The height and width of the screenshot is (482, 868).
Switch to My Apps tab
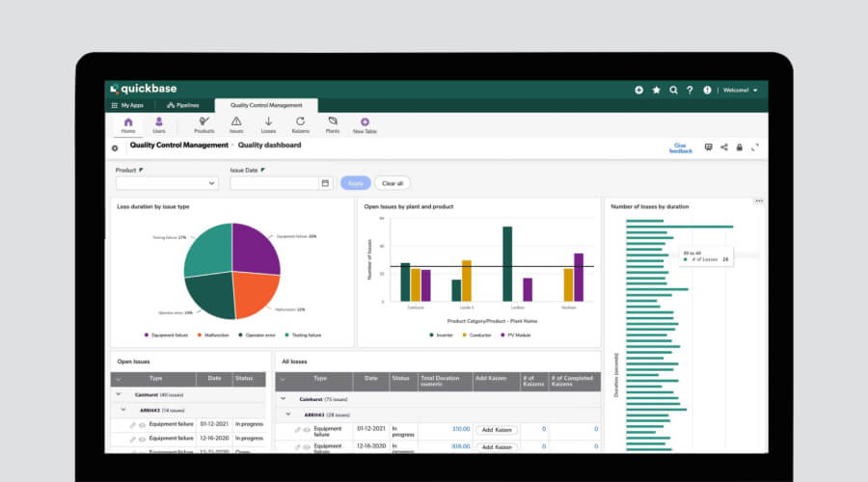tap(127, 105)
